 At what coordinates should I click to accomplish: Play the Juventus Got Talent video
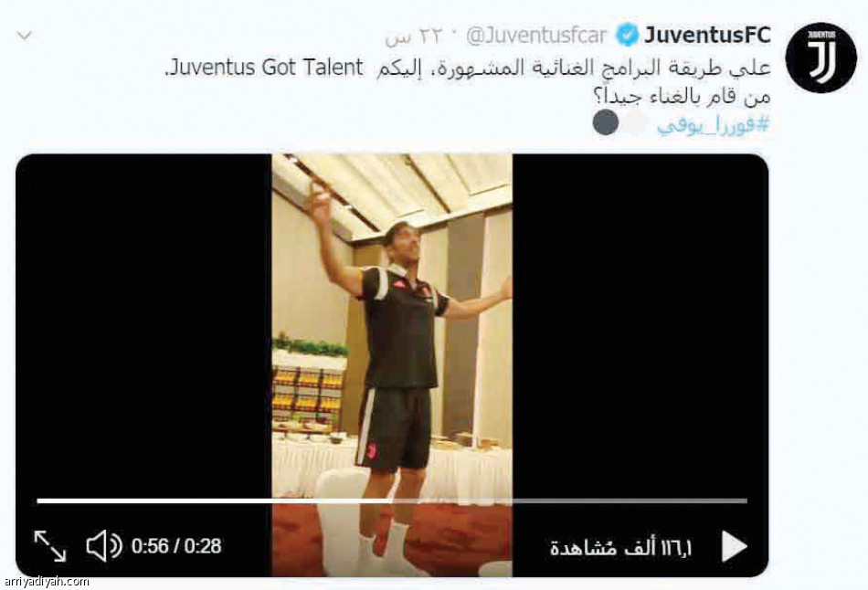pos(735,547)
